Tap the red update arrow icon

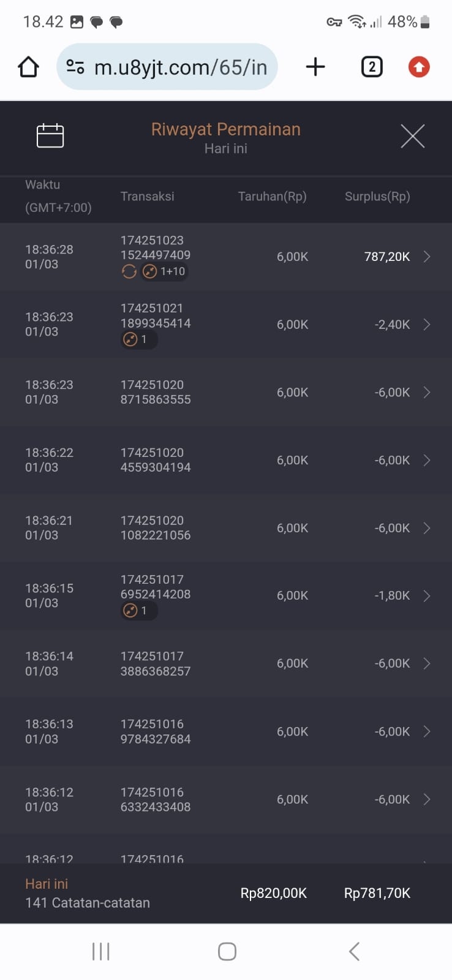click(419, 67)
